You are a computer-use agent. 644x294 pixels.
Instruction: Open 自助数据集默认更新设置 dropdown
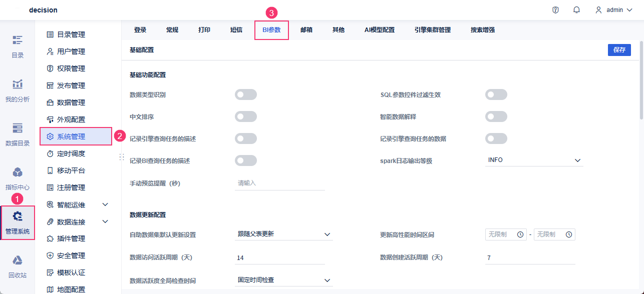pos(284,234)
